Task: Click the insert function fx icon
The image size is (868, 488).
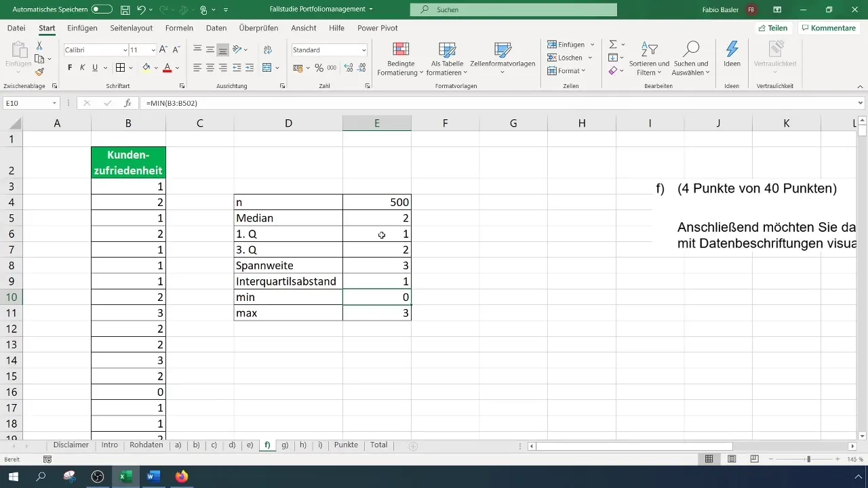Action: 127,103
